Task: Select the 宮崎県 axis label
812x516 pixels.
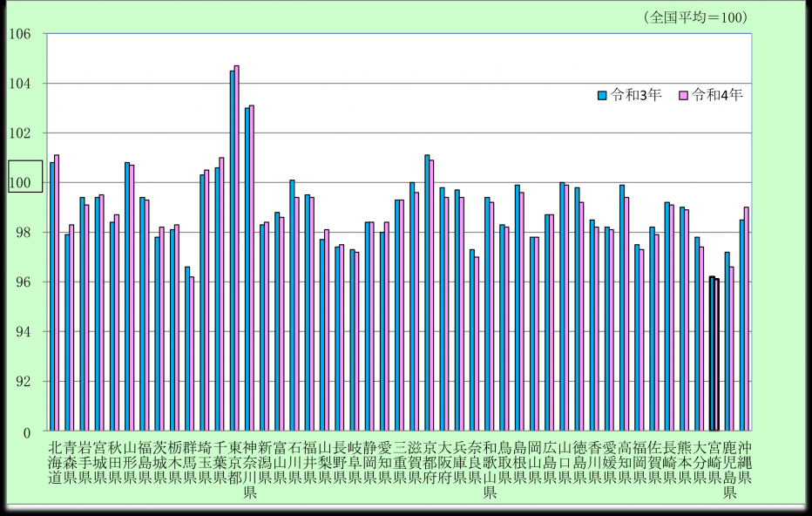Action: tap(715, 463)
